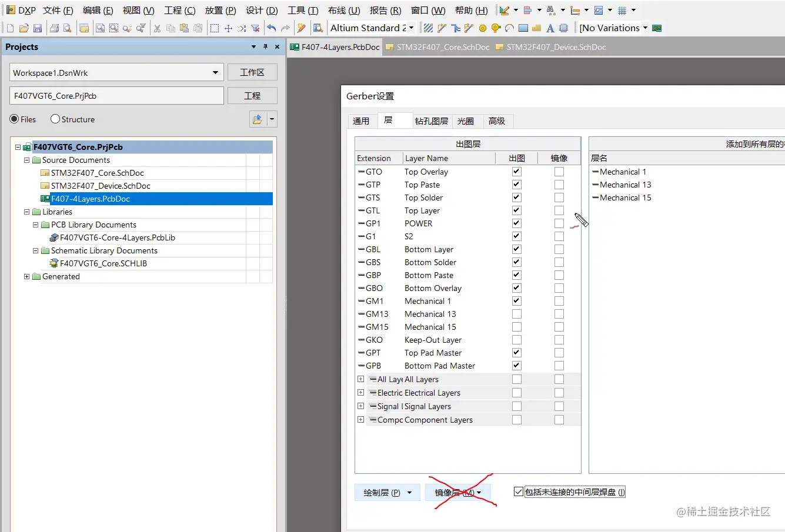The image size is (785, 532).
Task: Click the F407VGT6_Core.PrjPcb project name field
Action: (x=117, y=96)
